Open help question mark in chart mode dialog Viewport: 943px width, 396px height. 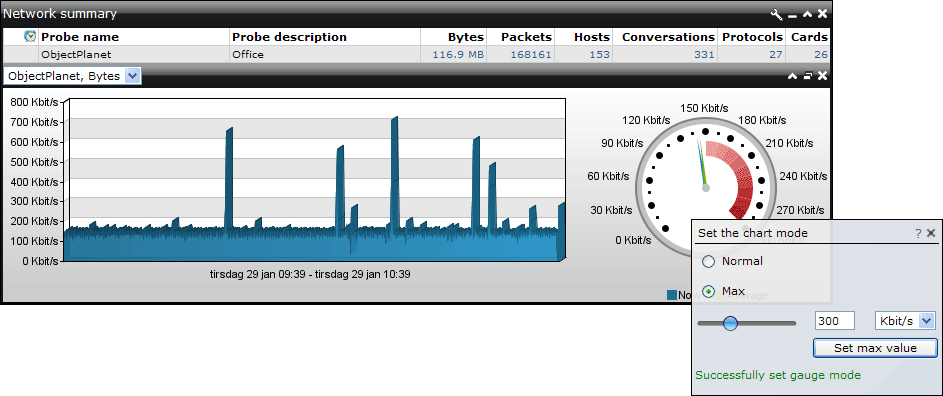918,234
